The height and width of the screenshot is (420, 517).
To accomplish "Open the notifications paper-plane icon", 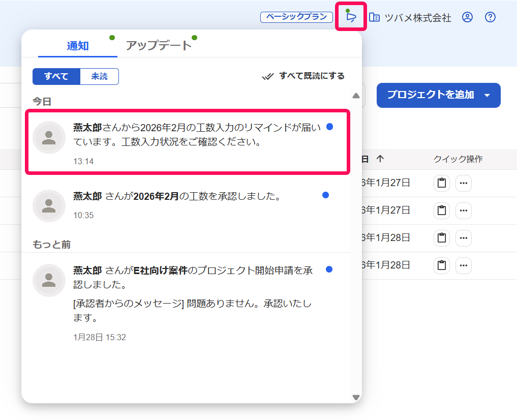I will (x=351, y=17).
